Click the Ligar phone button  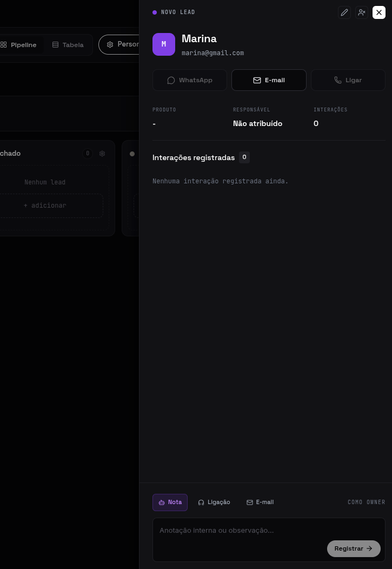pos(348,80)
